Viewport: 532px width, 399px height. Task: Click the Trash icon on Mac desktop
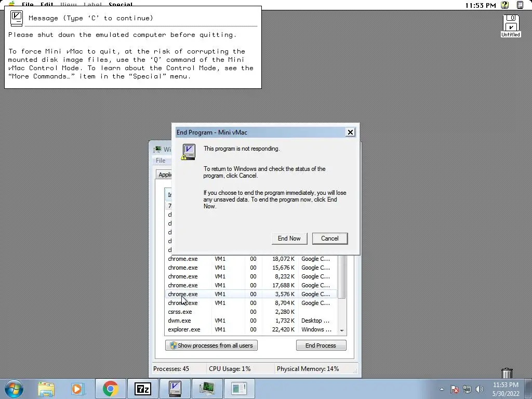507,373
